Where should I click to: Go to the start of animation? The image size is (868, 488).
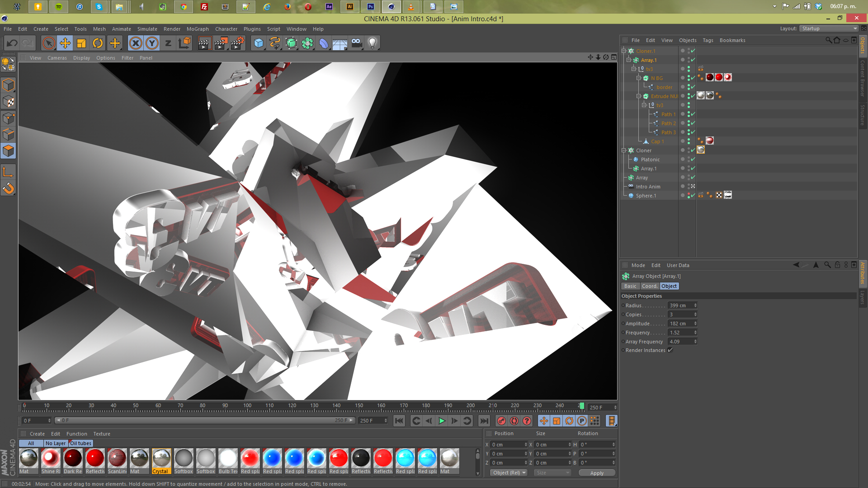(399, 421)
